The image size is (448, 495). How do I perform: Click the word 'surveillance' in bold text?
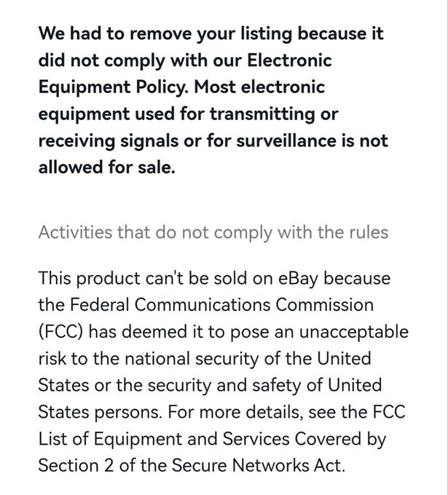(x=286, y=140)
